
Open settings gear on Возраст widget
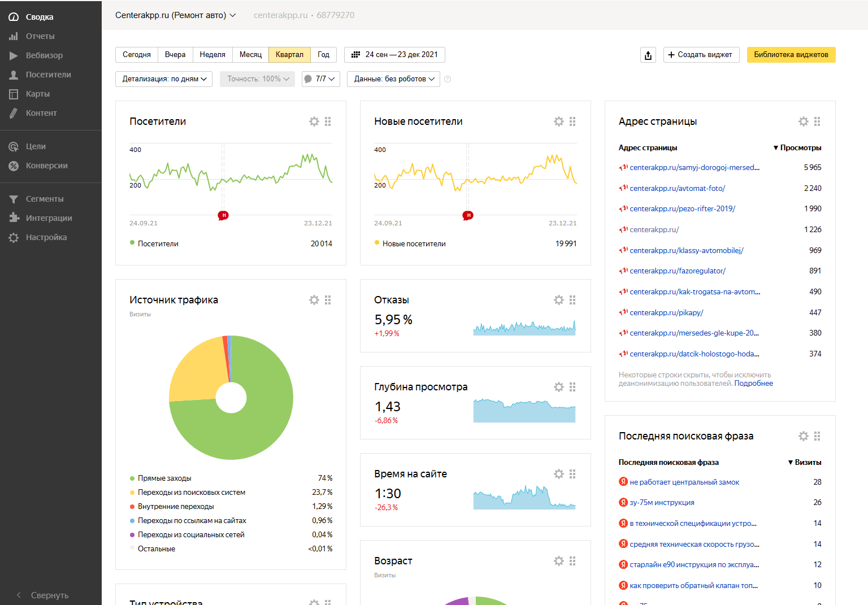tap(559, 561)
